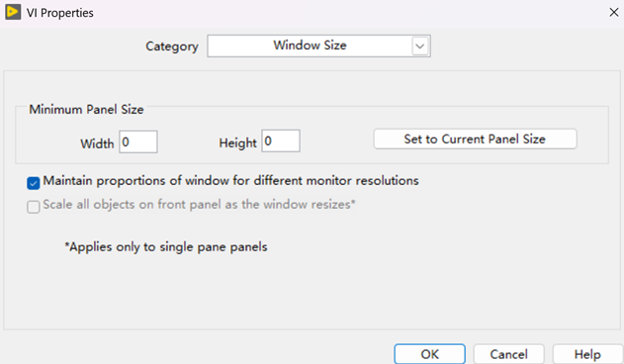Click the Category dropdown arrow chevron

point(420,46)
